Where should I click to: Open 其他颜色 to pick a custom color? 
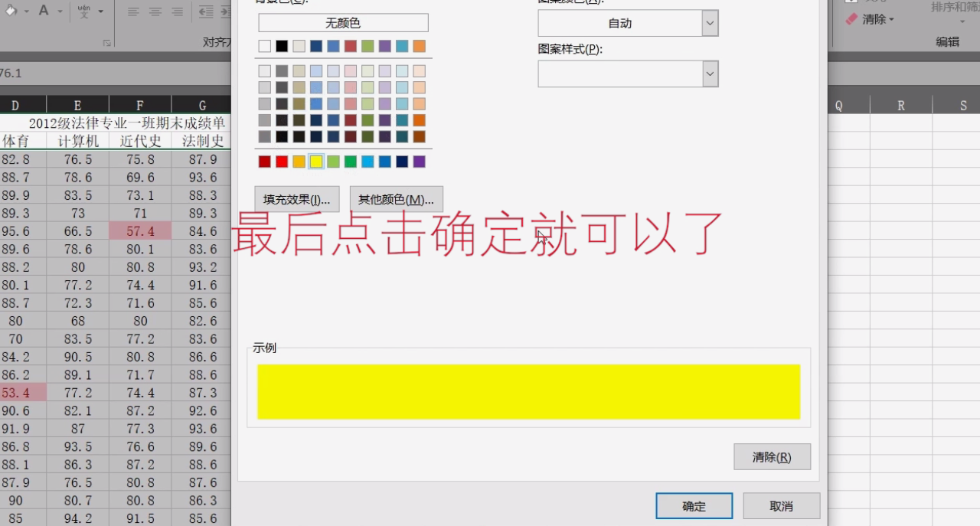(x=396, y=198)
